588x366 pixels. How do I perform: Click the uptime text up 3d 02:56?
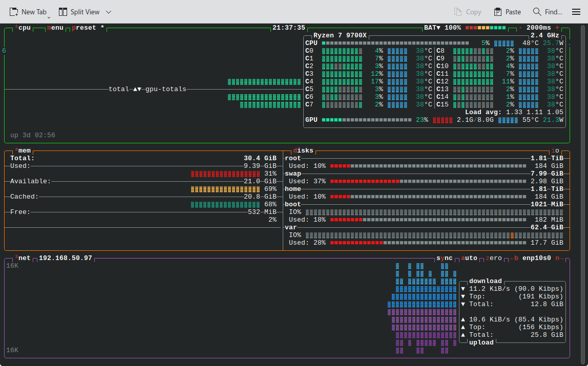[33, 135]
